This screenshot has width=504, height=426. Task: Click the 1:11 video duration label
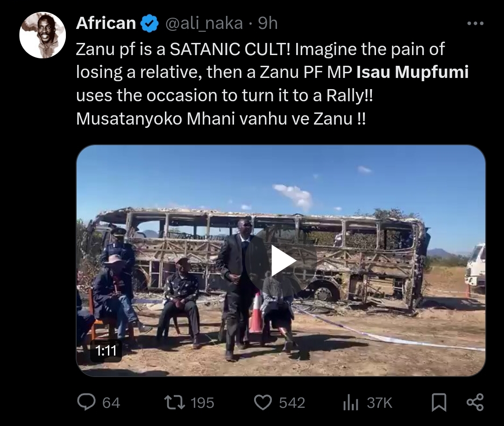point(106,350)
